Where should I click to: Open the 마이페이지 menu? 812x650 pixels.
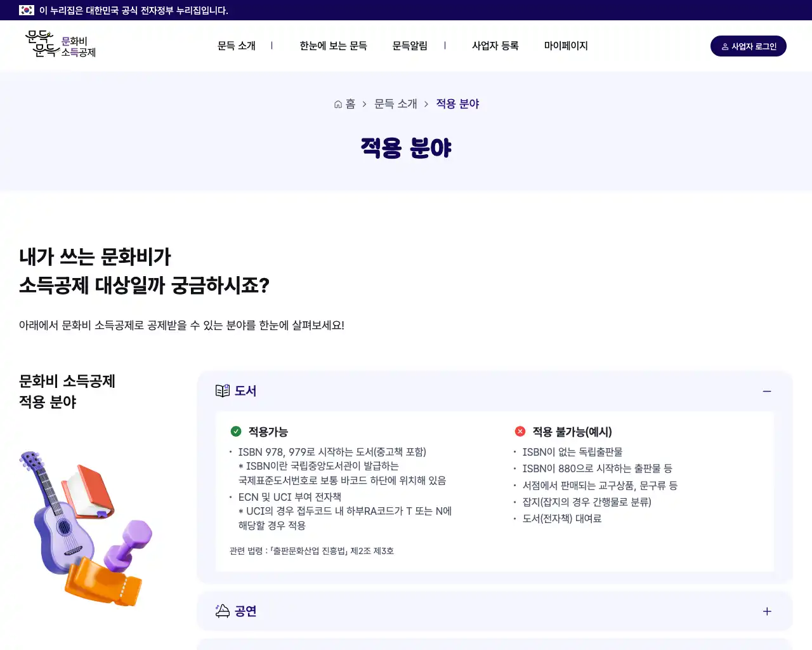coord(566,46)
